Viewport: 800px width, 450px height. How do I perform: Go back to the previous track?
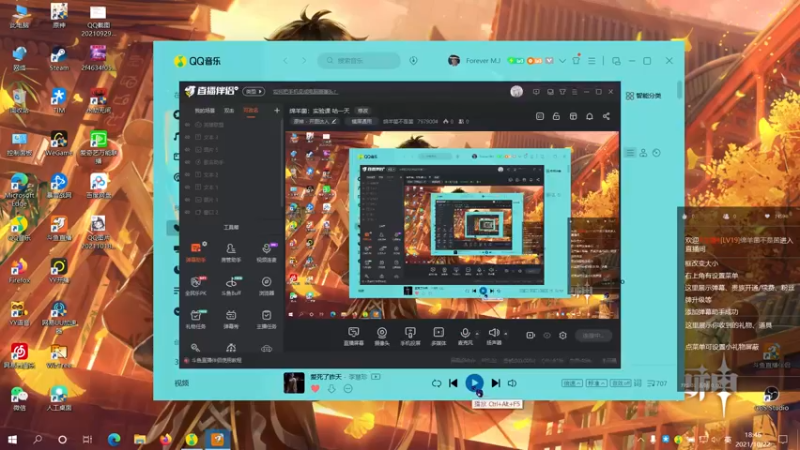coord(453,383)
